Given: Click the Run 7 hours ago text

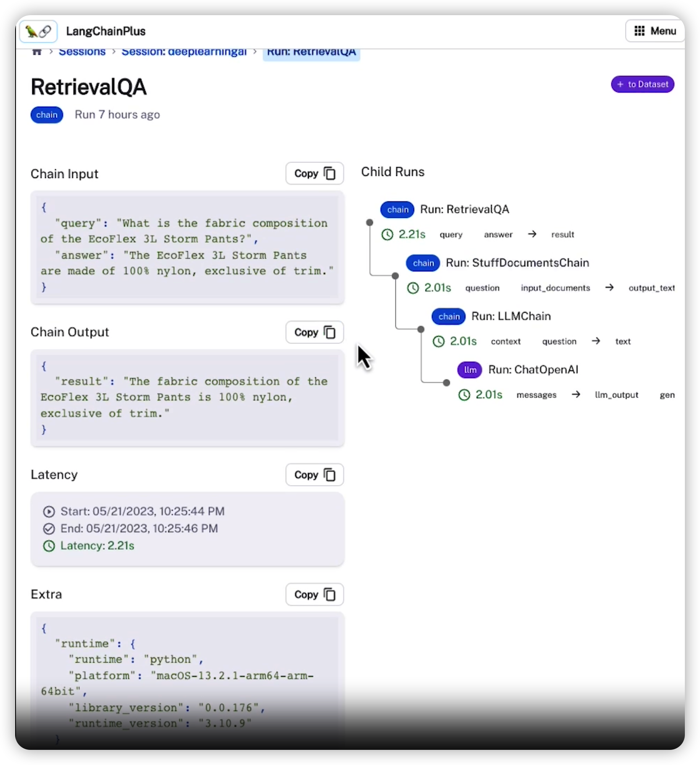Looking at the screenshot, I should (x=117, y=115).
